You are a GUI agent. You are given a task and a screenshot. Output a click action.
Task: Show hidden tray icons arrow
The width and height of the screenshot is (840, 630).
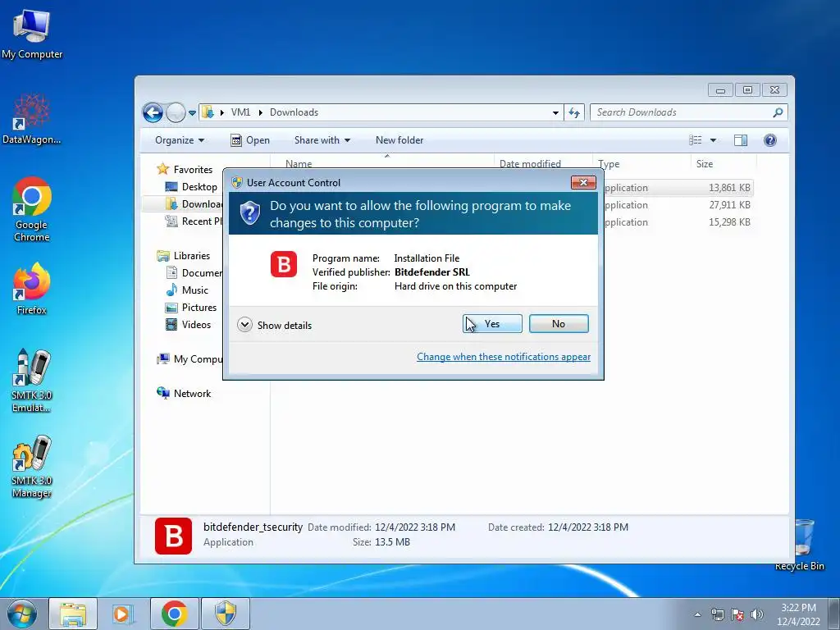pyautogui.click(x=697, y=614)
